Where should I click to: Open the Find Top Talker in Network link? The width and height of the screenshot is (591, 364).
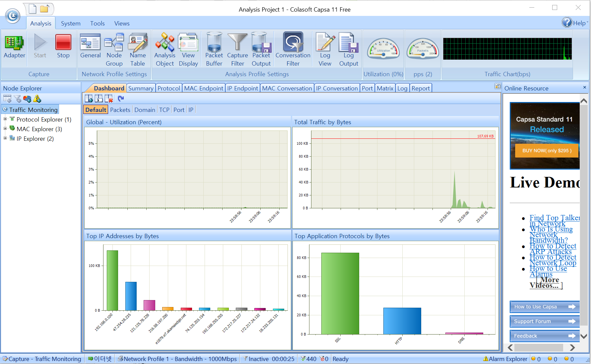(x=554, y=221)
